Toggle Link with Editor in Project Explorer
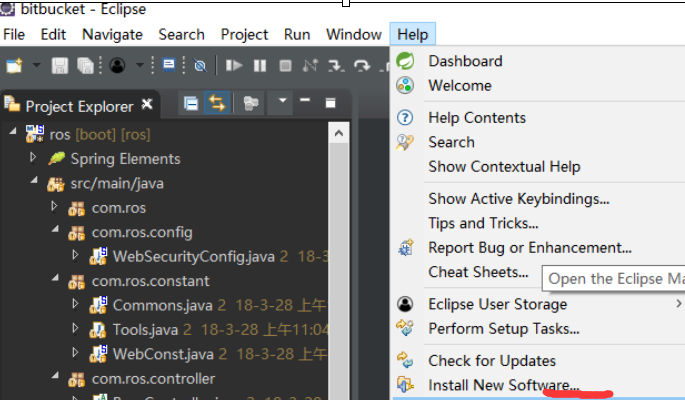This screenshot has height=400, width=685. (217, 103)
